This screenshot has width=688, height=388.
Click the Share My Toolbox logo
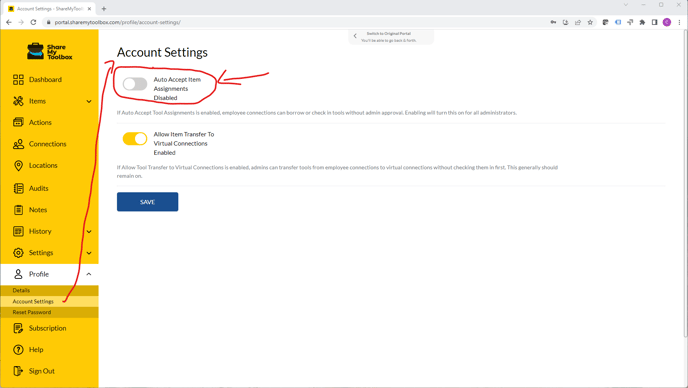[49, 51]
